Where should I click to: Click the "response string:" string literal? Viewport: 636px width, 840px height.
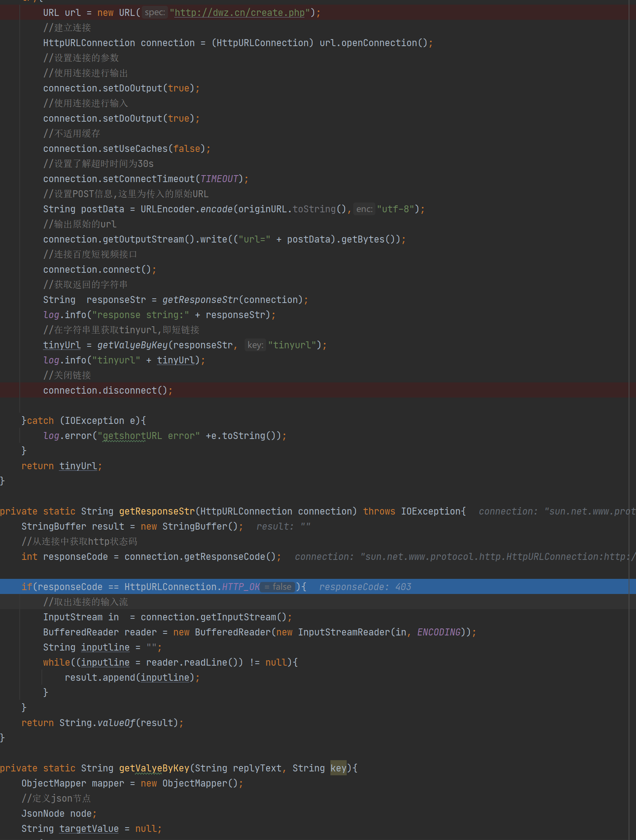point(140,315)
